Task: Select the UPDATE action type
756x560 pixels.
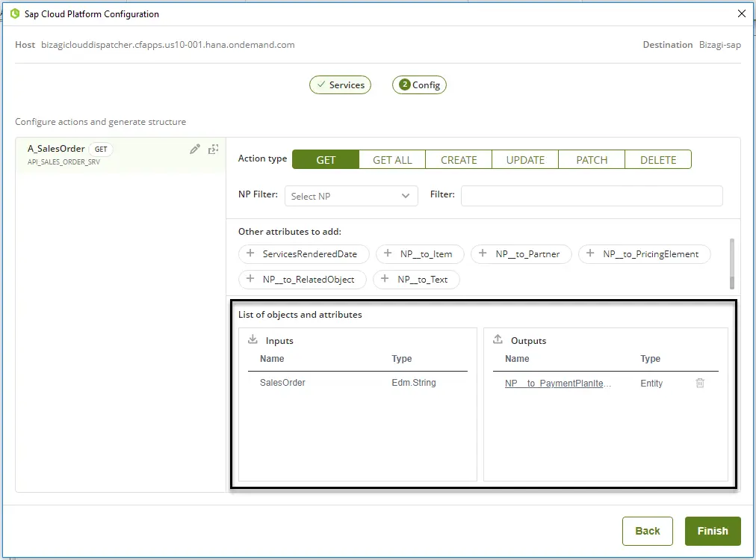Action: pyautogui.click(x=525, y=160)
